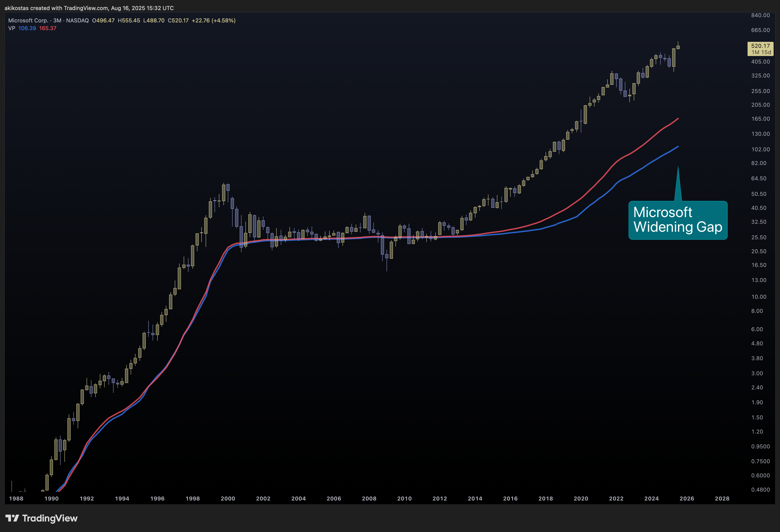Click the 665.00 price axis label
Image resolution: width=780 pixels, height=532 pixels.
click(761, 30)
